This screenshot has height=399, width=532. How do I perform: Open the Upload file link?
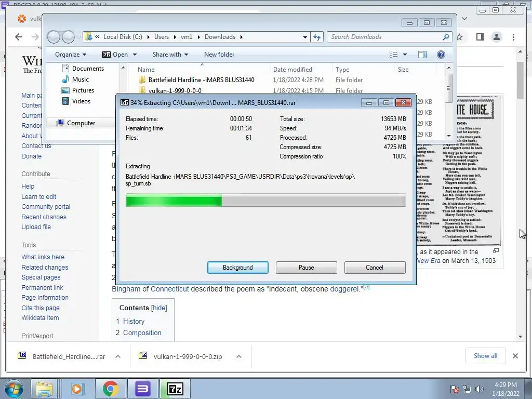(36, 227)
